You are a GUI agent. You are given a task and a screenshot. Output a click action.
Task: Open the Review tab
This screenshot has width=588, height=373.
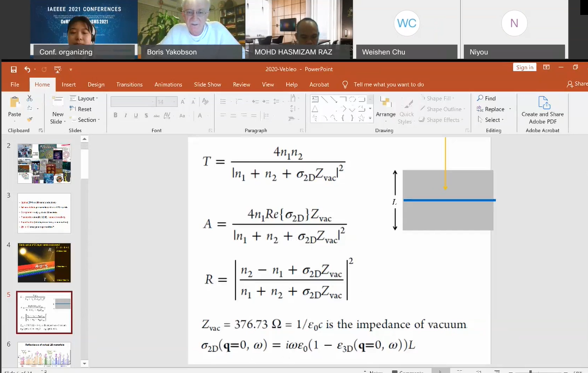pos(241,85)
